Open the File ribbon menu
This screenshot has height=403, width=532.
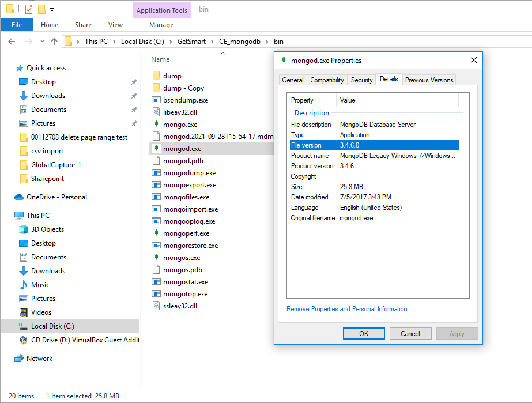click(x=17, y=25)
